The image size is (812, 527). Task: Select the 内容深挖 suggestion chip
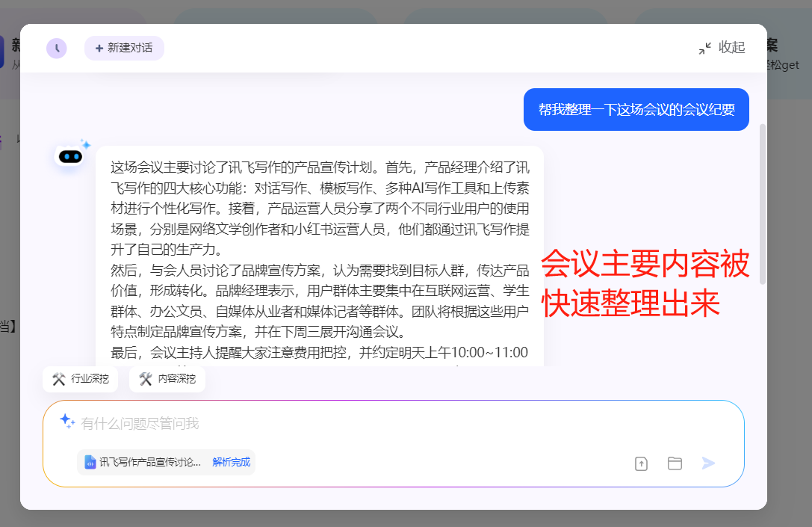tap(167, 379)
